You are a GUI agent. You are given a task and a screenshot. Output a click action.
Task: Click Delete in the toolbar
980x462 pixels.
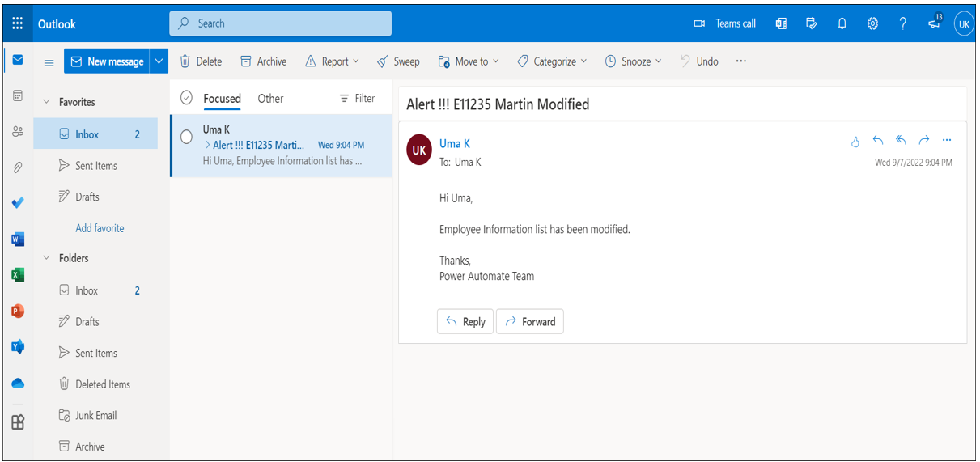200,61
